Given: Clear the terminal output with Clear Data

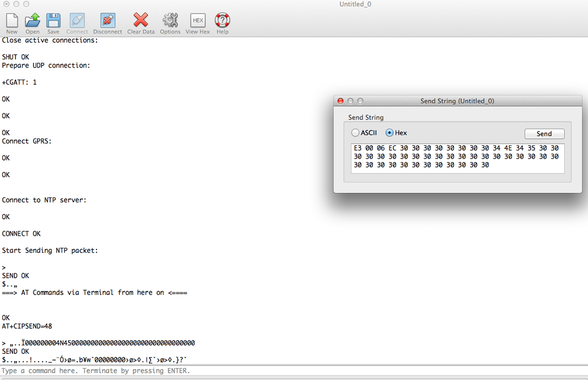Looking at the screenshot, I should (140, 22).
